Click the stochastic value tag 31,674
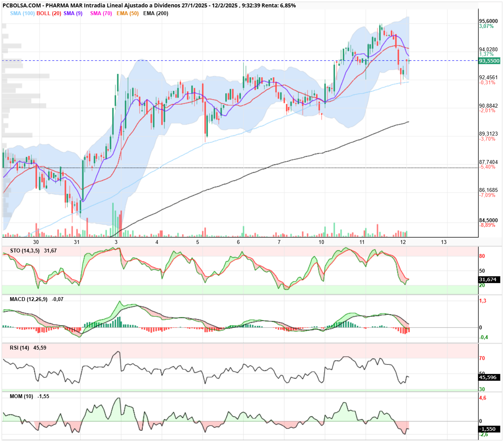 489,280
